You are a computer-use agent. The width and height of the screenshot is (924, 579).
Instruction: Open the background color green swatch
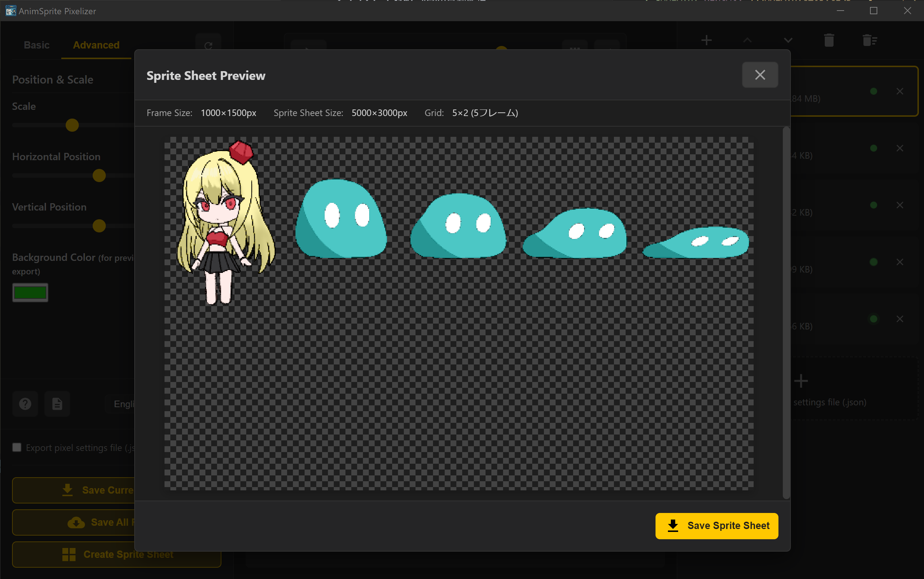coord(30,293)
